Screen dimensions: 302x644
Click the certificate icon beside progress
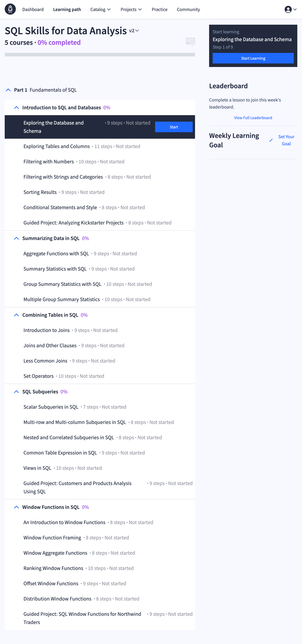pos(190,42)
